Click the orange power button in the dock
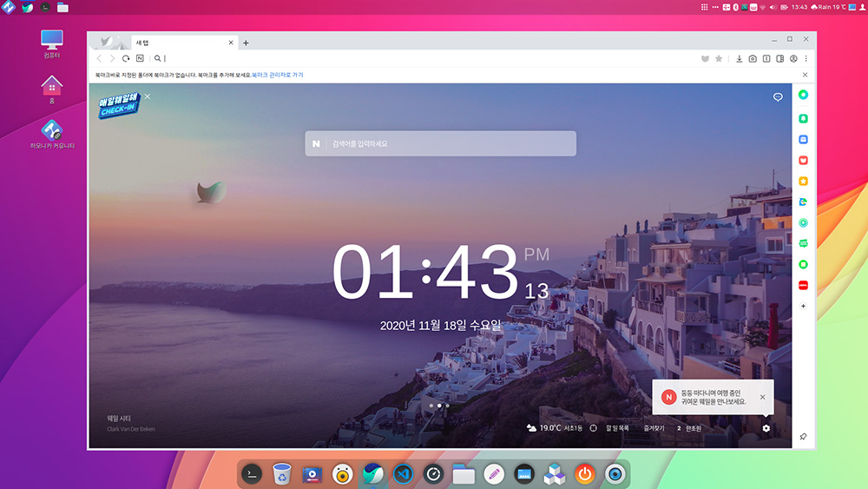Screen dimensions: 868x489 (584, 474)
